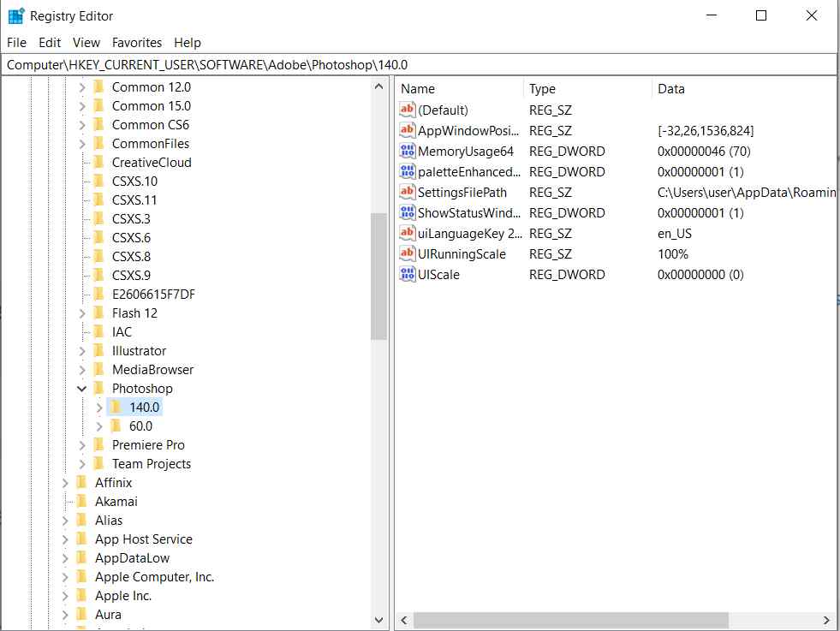The width and height of the screenshot is (840, 631).
Task: Click the 0x00000046 (70) data value
Action: (704, 151)
